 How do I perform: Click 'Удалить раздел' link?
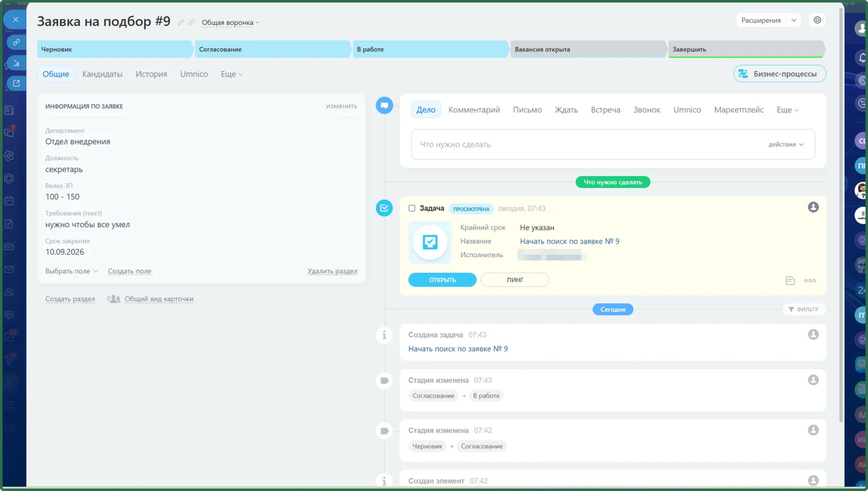(332, 271)
